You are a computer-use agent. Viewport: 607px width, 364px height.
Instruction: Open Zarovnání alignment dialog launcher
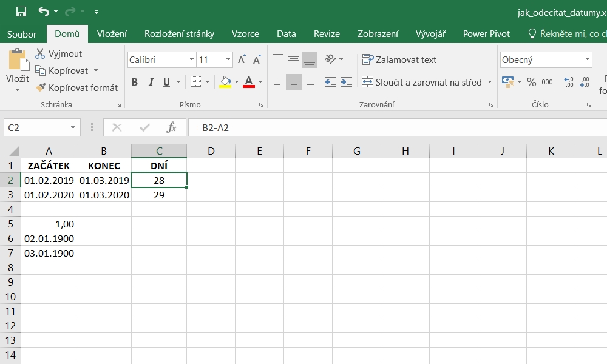[491, 105]
